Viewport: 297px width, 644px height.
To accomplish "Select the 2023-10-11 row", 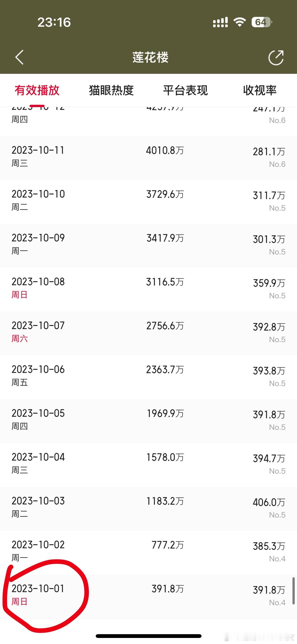I will point(148,158).
